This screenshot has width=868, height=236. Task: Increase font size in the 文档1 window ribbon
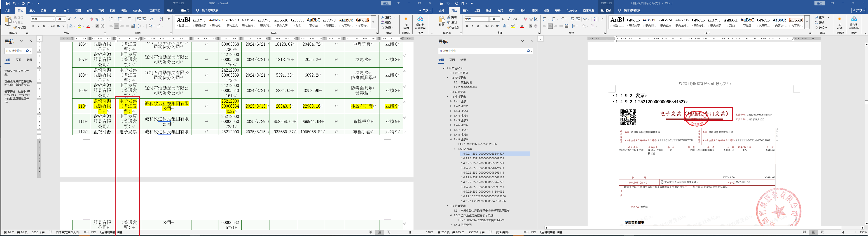(69, 19)
